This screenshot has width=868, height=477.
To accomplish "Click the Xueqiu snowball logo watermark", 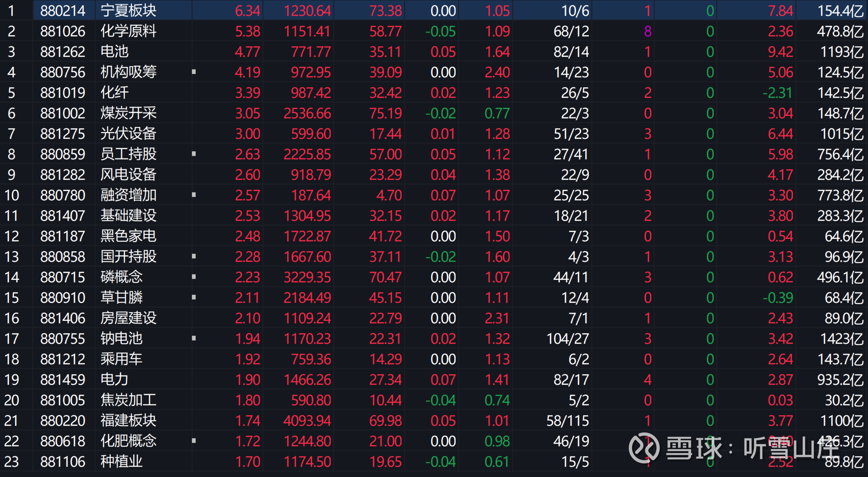I will pos(644,448).
